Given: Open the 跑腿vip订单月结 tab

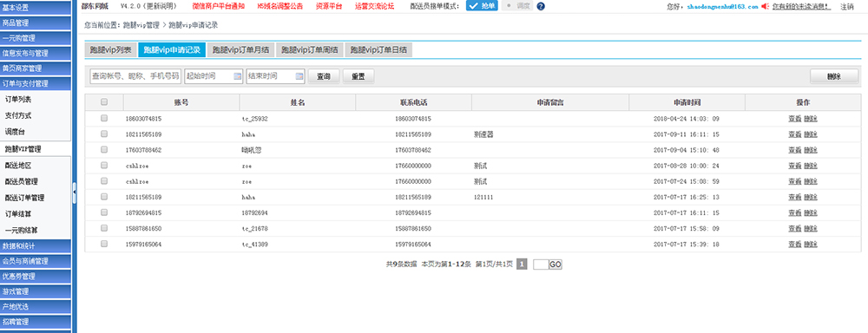Looking at the screenshot, I should pos(240,49).
